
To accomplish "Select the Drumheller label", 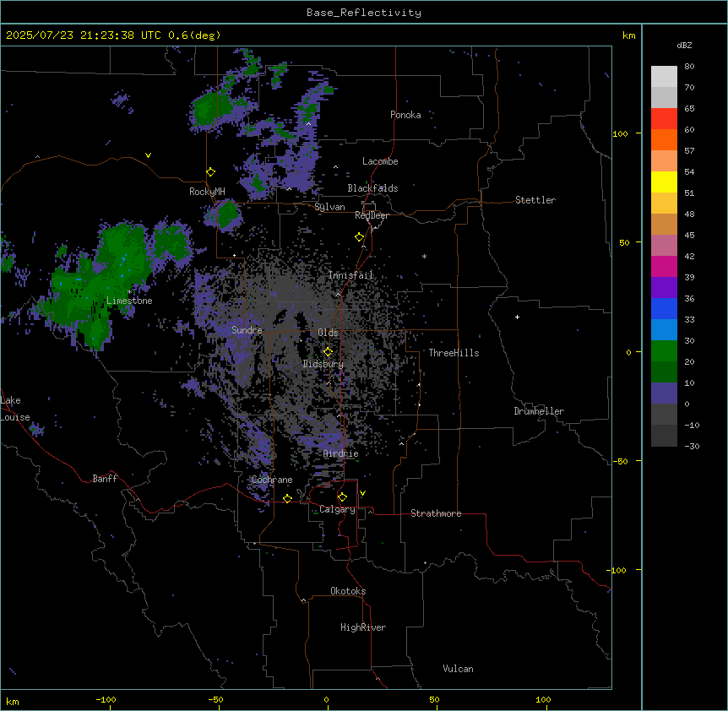I will pyautogui.click(x=539, y=411).
